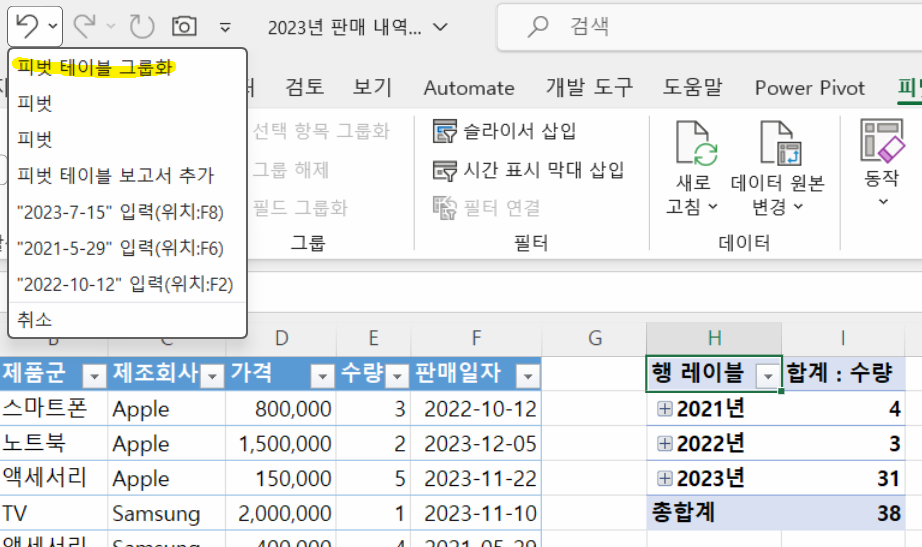This screenshot has height=547, width=922.
Task: Open the 수량 column filter dropdown
Action: click(397, 375)
